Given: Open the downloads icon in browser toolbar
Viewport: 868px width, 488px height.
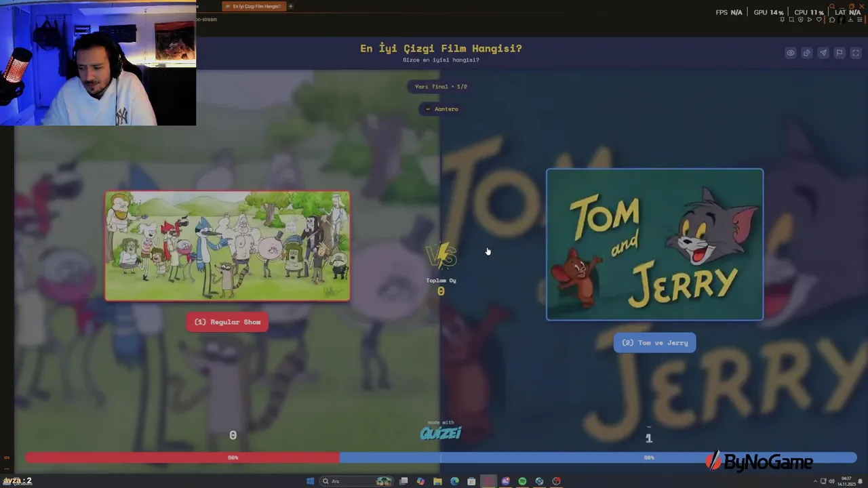Looking at the screenshot, I should pyautogui.click(x=850, y=20).
